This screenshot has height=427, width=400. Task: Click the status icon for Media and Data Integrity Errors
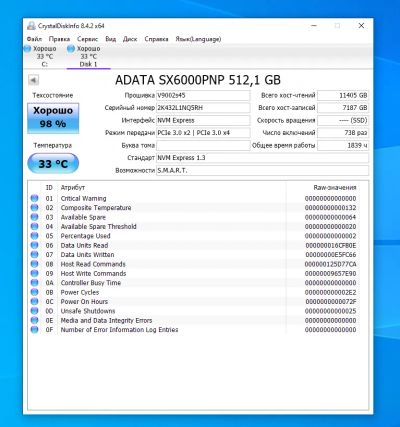coord(34,320)
